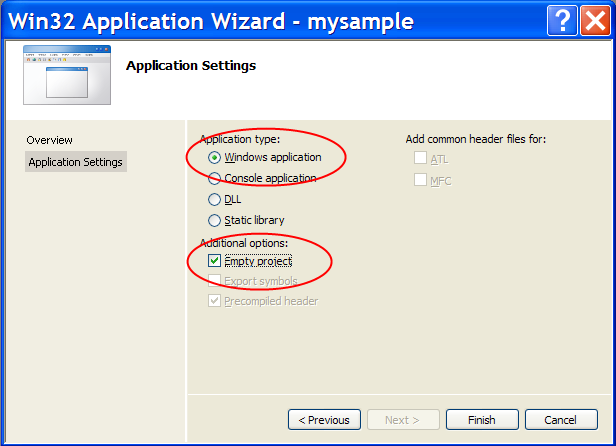Toggle the Export symbols checkbox
The height and width of the screenshot is (446, 616).
pyautogui.click(x=214, y=281)
